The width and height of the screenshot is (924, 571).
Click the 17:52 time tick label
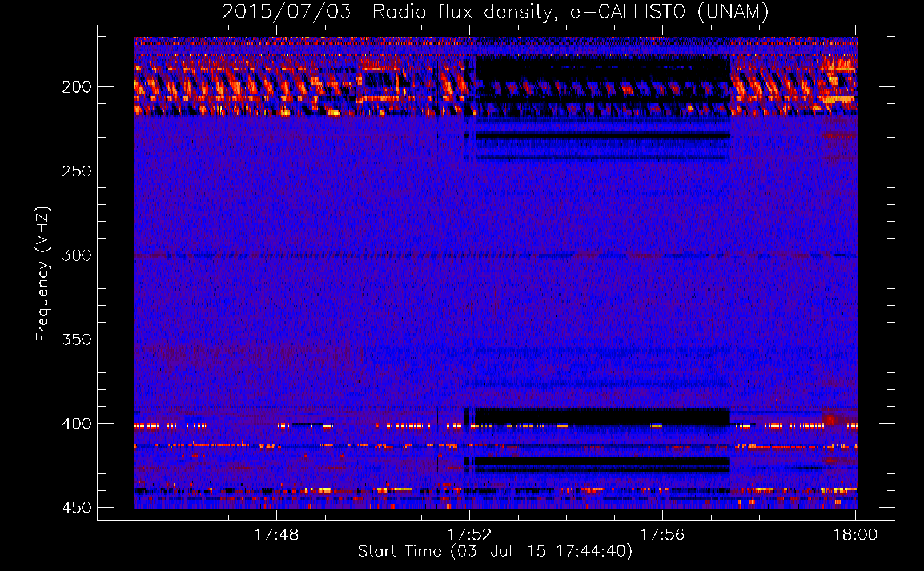(469, 535)
